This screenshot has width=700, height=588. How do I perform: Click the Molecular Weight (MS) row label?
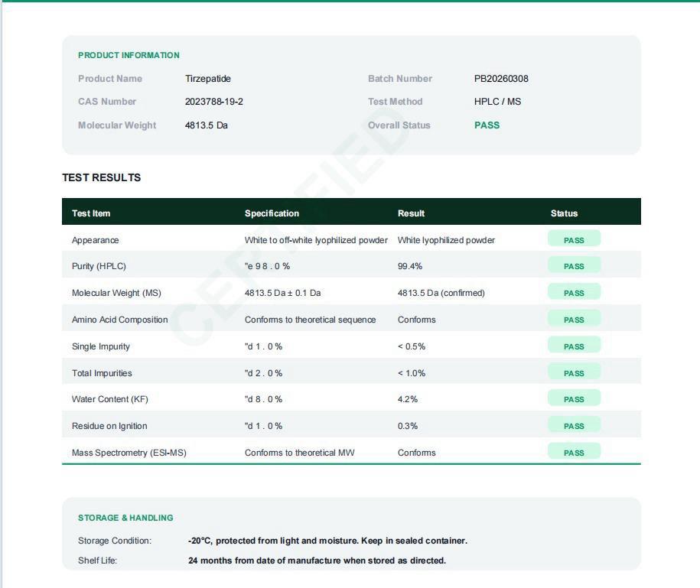click(x=116, y=293)
